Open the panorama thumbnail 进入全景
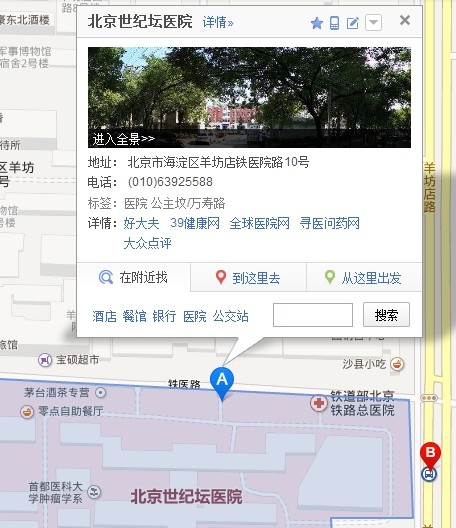The image size is (456, 528). [249, 97]
